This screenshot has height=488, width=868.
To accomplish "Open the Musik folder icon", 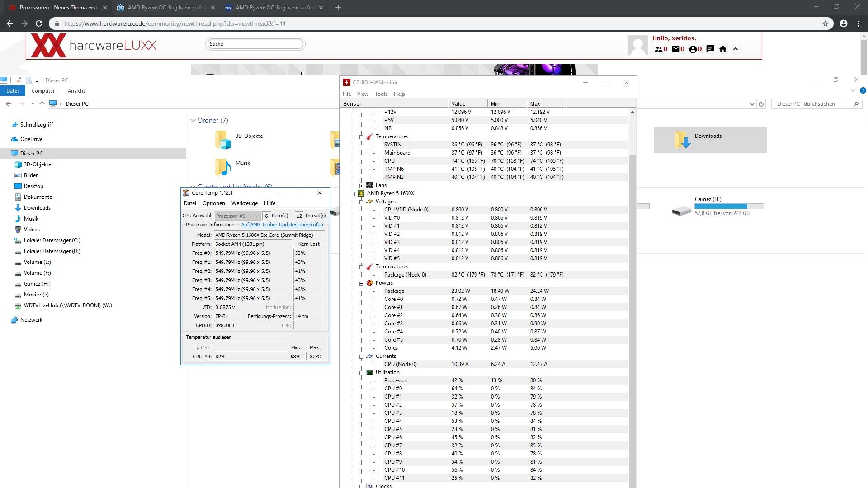I will [x=223, y=167].
